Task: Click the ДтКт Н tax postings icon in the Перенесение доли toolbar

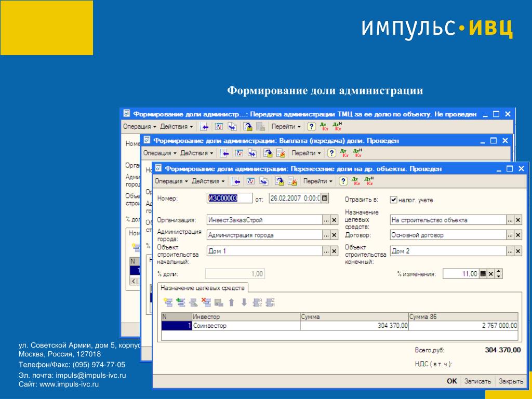Action: tap(369, 181)
